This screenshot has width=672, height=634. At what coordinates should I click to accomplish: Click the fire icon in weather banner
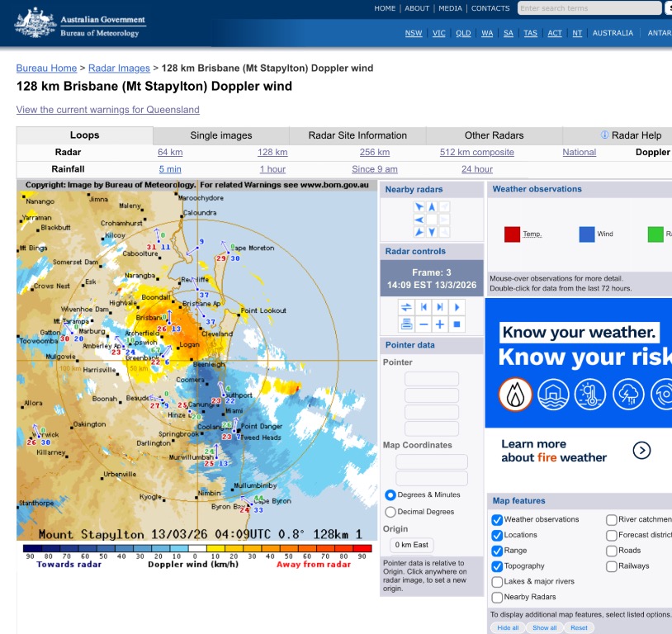[x=515, y=395]
